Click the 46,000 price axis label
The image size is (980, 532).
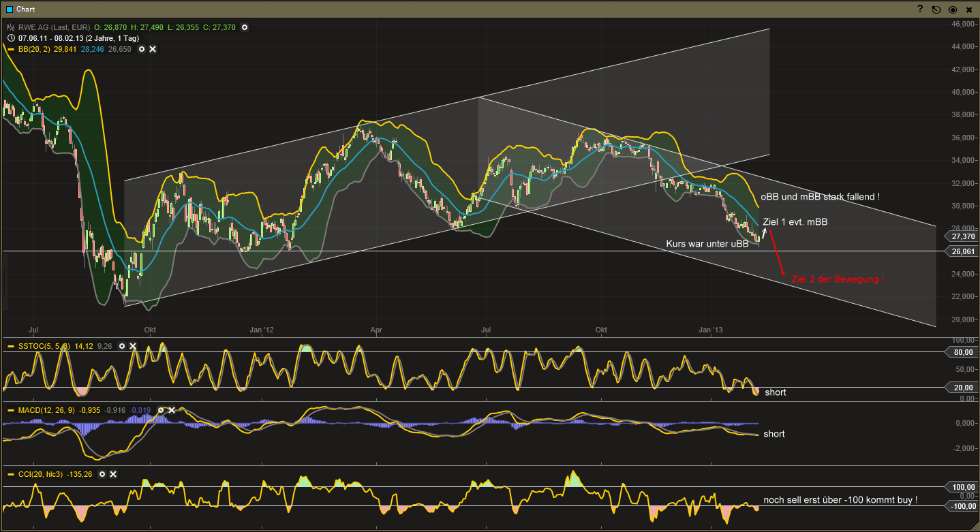(964, 24)
